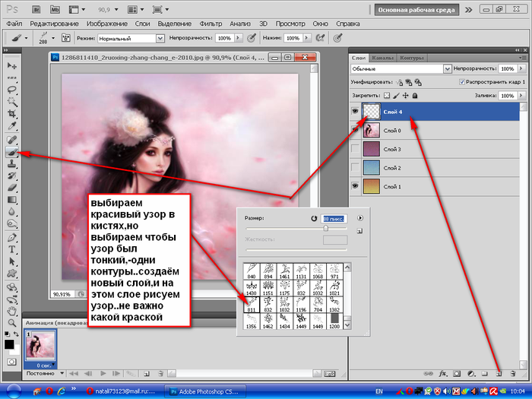Switch to the Каналы tab

coord(382,58)
